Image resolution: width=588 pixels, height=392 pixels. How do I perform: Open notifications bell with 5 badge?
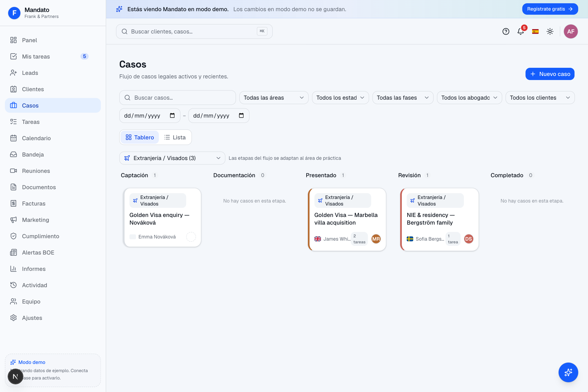coord(520,32)
